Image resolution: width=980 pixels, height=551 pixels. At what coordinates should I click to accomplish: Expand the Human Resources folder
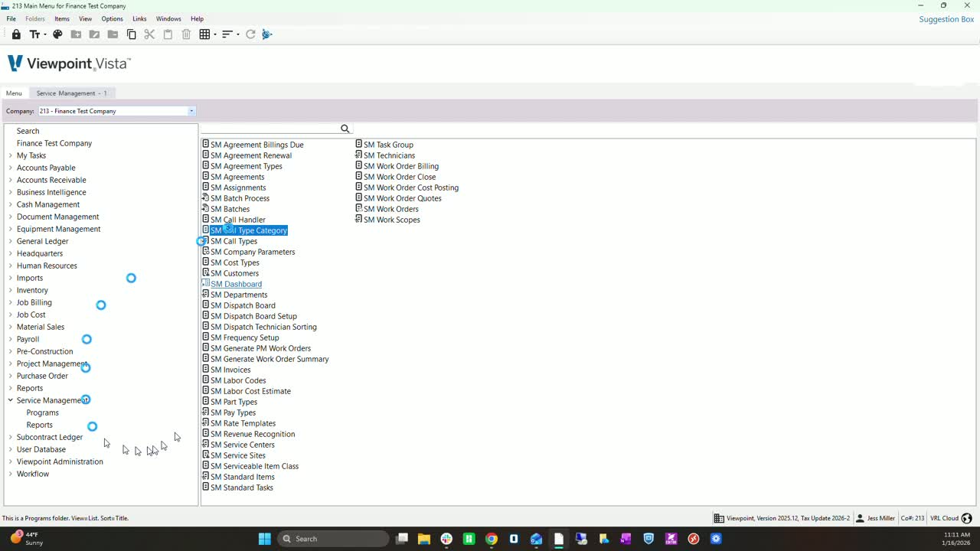click(10, 266)
